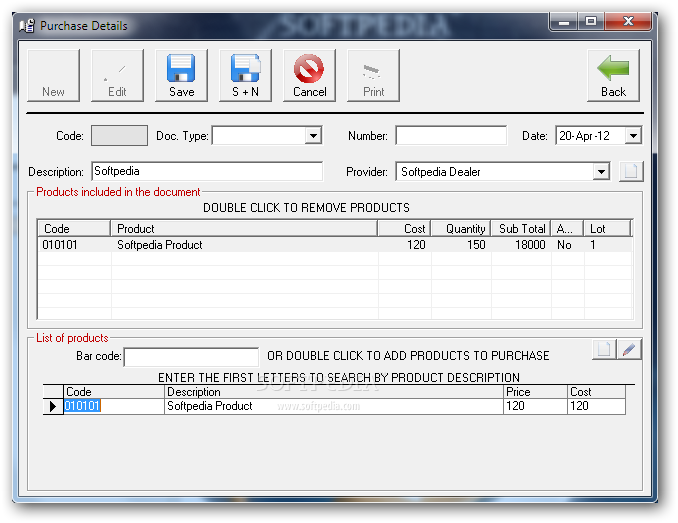
Task: Click the Code column header in included products
Action: coord(74,228)
